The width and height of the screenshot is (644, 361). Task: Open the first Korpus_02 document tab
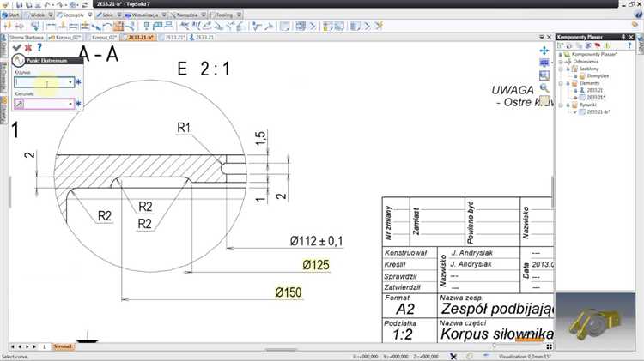coord(65,38)
